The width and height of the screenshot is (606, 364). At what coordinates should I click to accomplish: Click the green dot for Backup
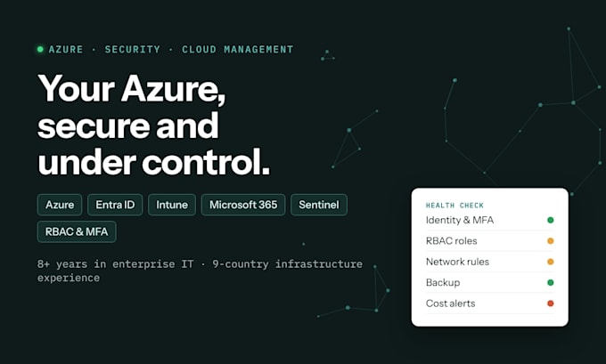[x=551, y=282]
